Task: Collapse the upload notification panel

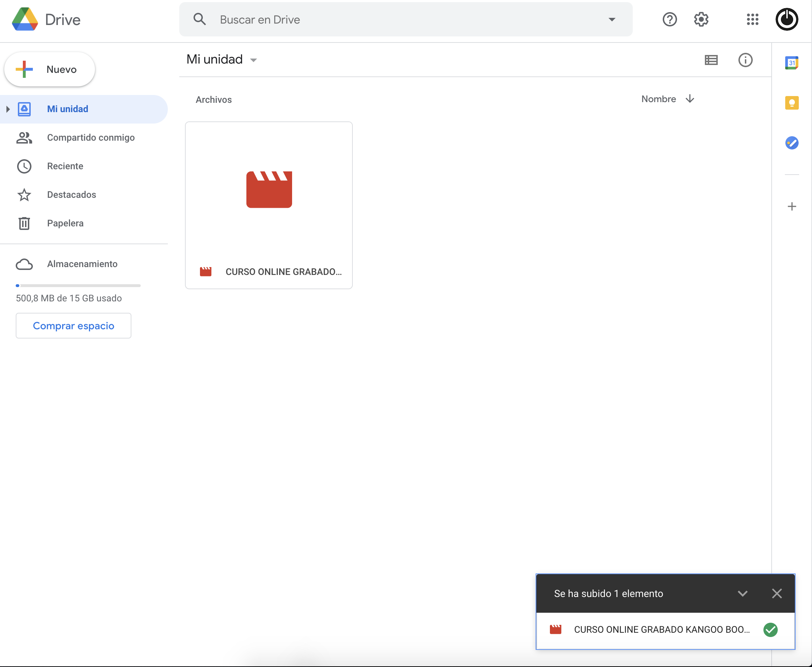Action: (x=742, y=593)
